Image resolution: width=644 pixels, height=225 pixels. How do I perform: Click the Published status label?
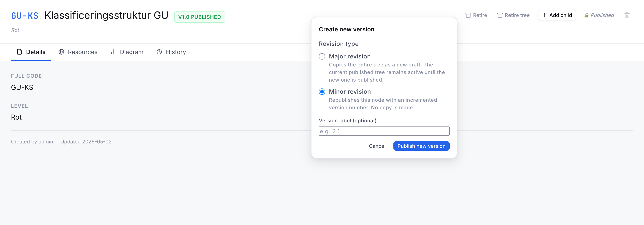tap(602, 15)
